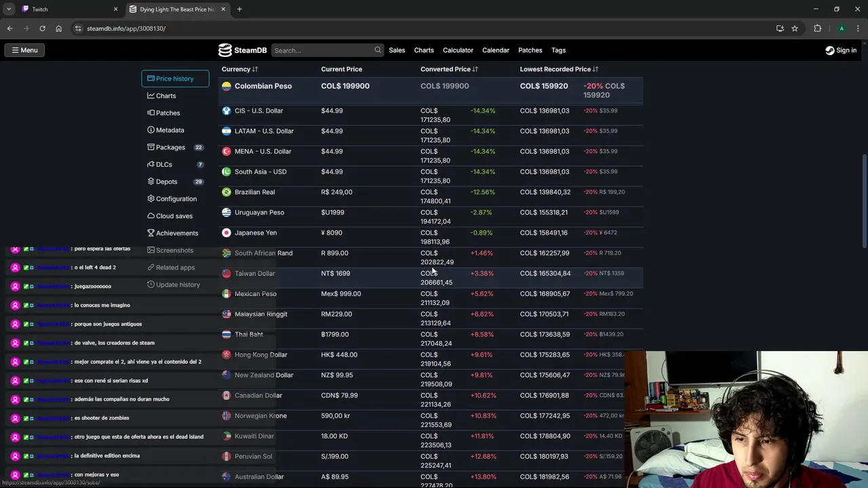
Task: Click the Norwegian Krone currency name
Action: [x=260, y=415]
